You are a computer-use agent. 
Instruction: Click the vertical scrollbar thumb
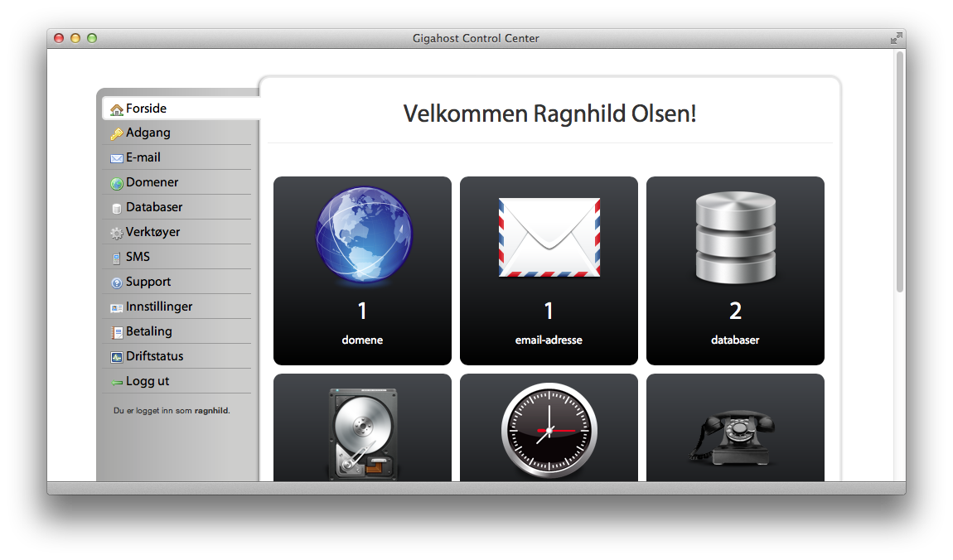[x=900, y=171]
